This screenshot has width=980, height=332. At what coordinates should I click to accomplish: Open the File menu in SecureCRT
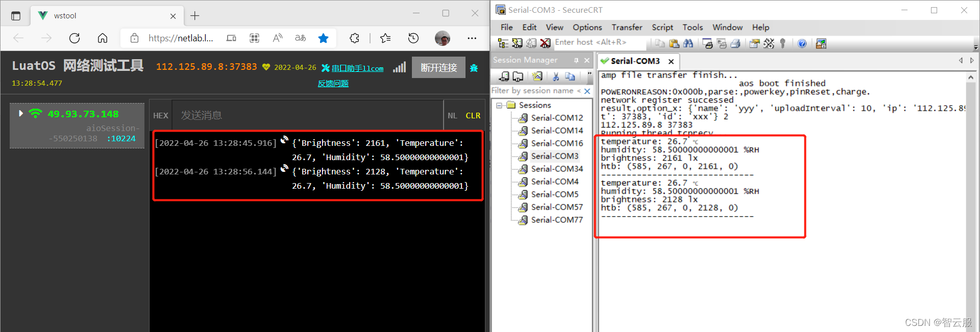click(x=507, y=28)
